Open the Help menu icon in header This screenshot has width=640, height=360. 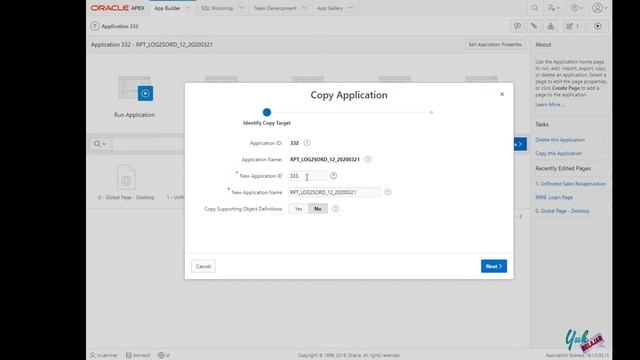click(576, 8)
